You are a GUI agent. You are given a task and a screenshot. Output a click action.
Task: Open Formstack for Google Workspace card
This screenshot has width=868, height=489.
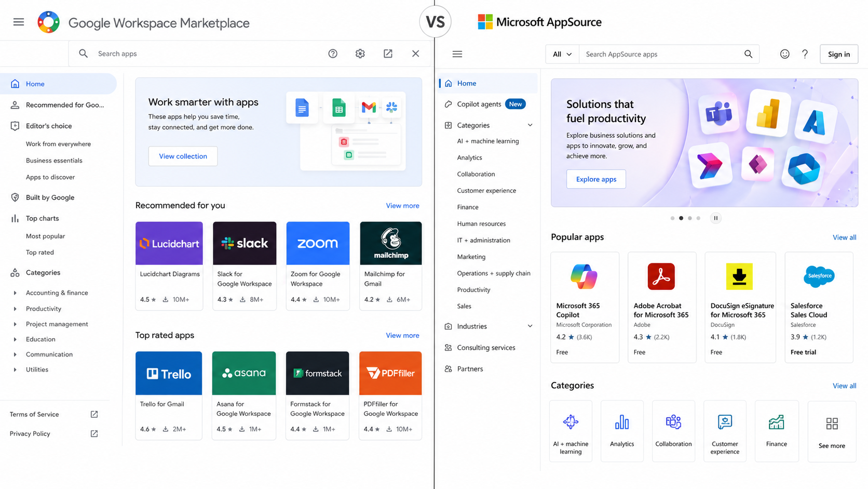318,395
